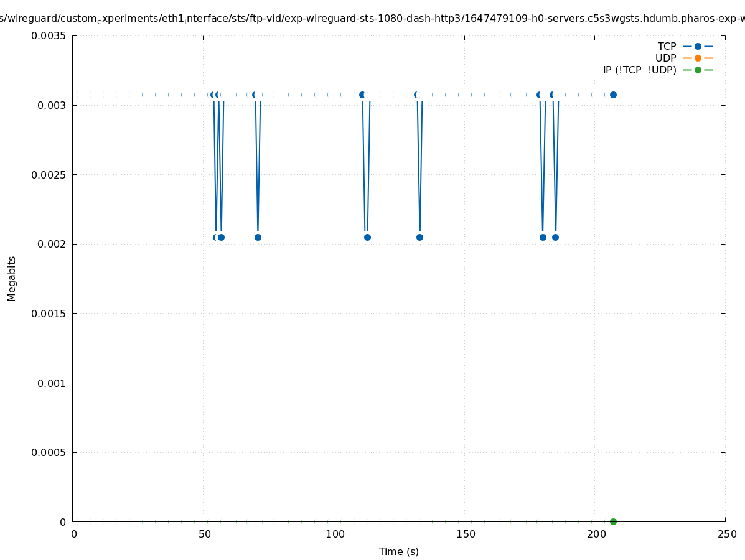Click the 100 x-axis tick label
The height and width of the screenshot is (560, 745).
point(335,534)
